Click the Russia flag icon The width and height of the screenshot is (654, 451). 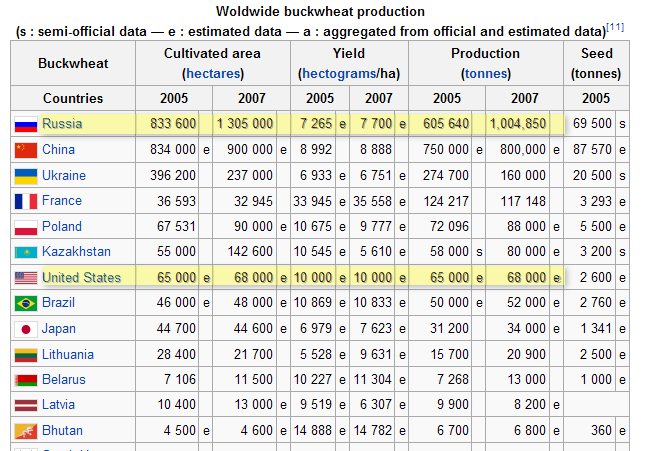pyautogui.click(x=25, y=124)
